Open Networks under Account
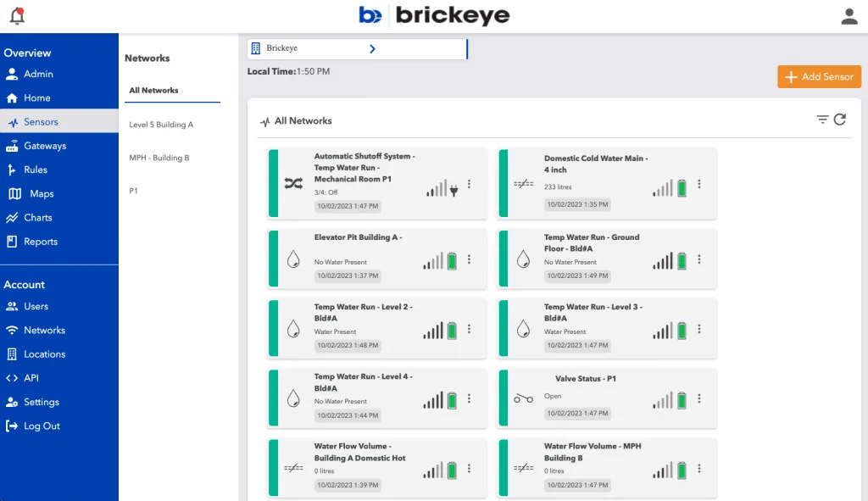Image resolution: width=868 pixels, height=501 pixels. 59,330
